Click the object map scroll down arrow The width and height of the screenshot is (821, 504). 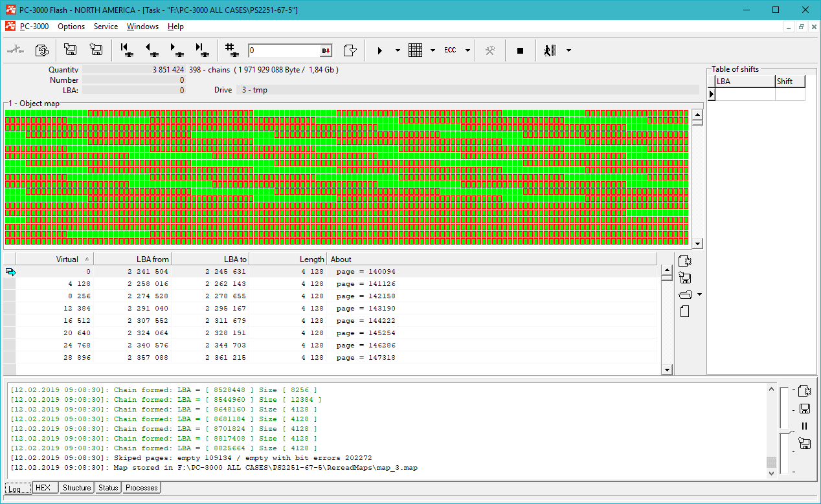(x=697, y=244)
